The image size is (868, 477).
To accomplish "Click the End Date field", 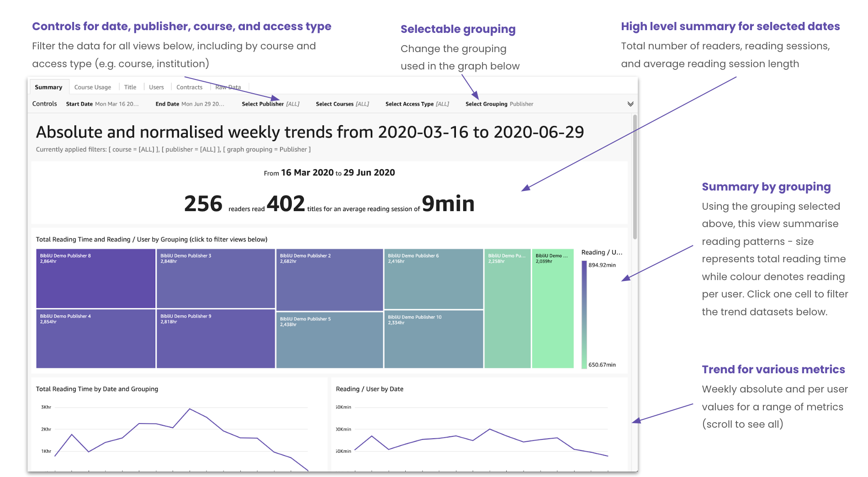I will tap(190, 104).
